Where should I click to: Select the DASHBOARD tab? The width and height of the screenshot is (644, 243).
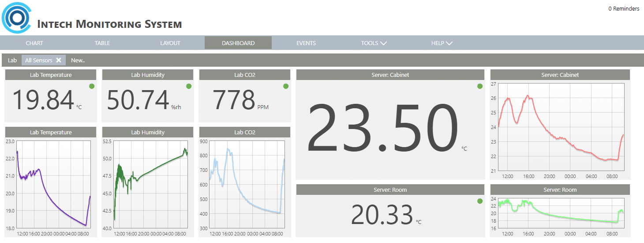(x=238, y=43)
